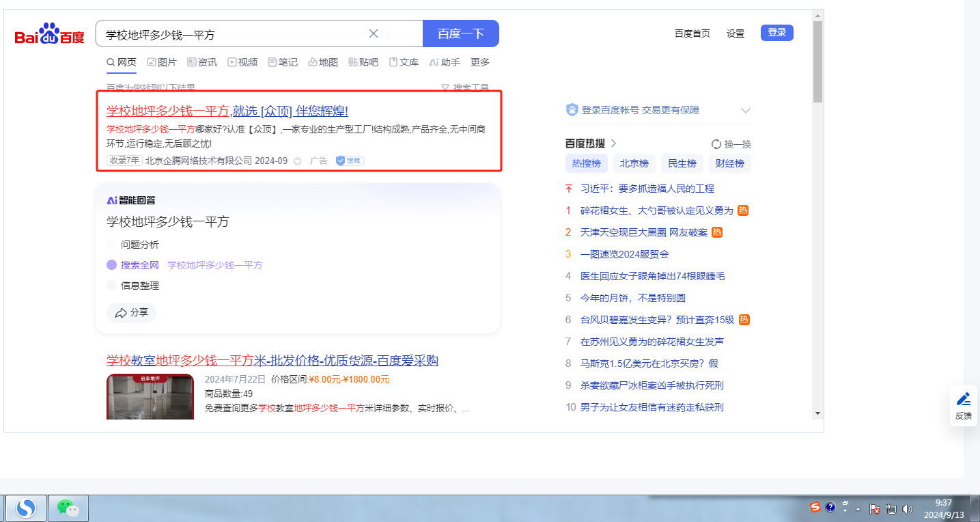Click the 反馈 feedback pencil icon
The height and width of the screenshot is (522, 980).
pyautogui.click(x=963, y=399)
